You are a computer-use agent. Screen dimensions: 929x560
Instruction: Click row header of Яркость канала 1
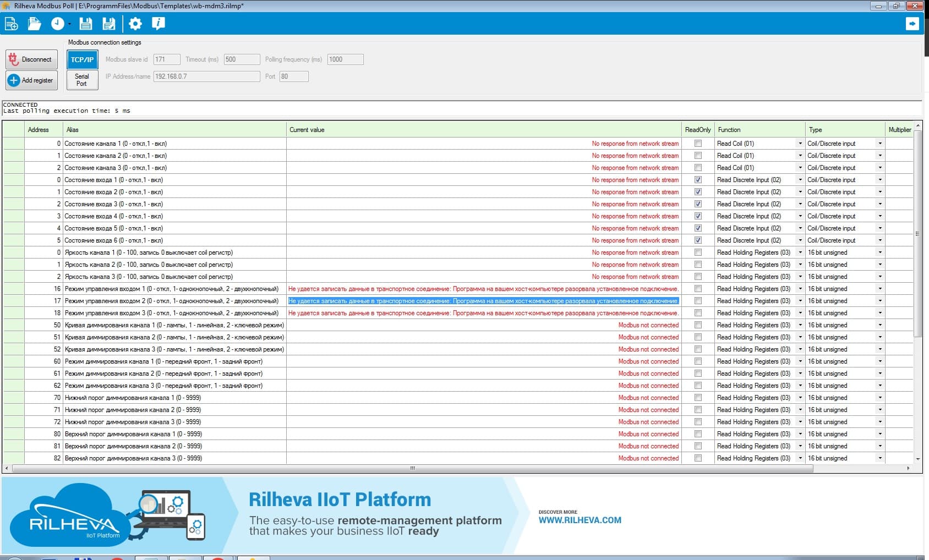[13, 252]
